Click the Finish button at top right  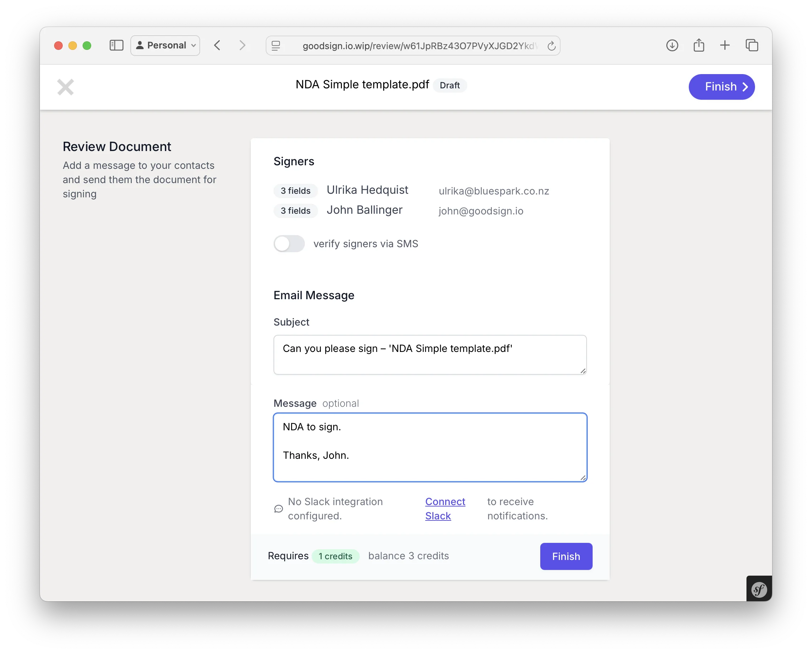(x=721, y=87)
